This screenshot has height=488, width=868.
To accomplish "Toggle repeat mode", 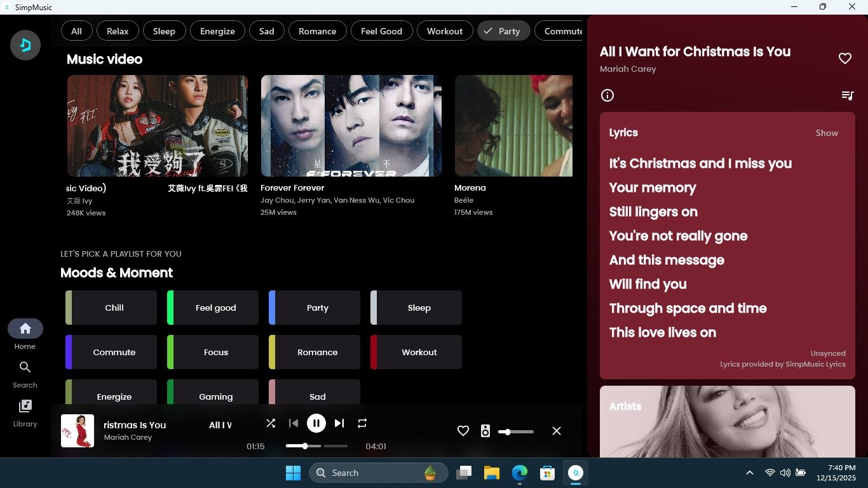I will [362, 423].
